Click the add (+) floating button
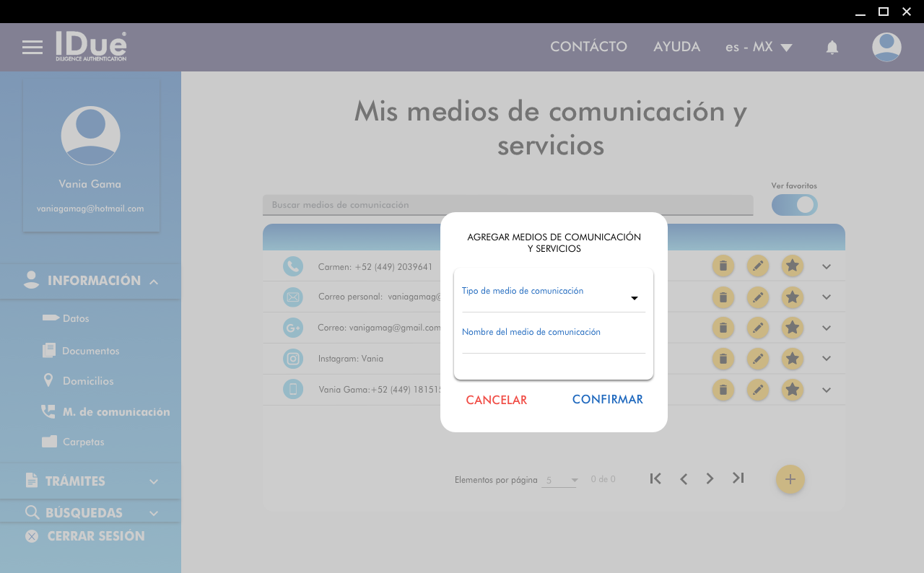 [x=790, y=479]
